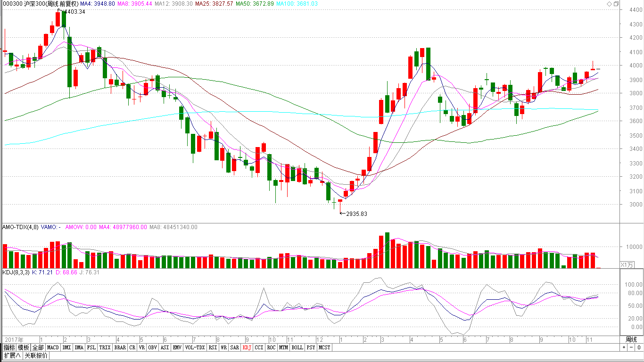Screen dimensions: 644x362
Task: Switch indicator to FSL
Action: pos(91,347)
